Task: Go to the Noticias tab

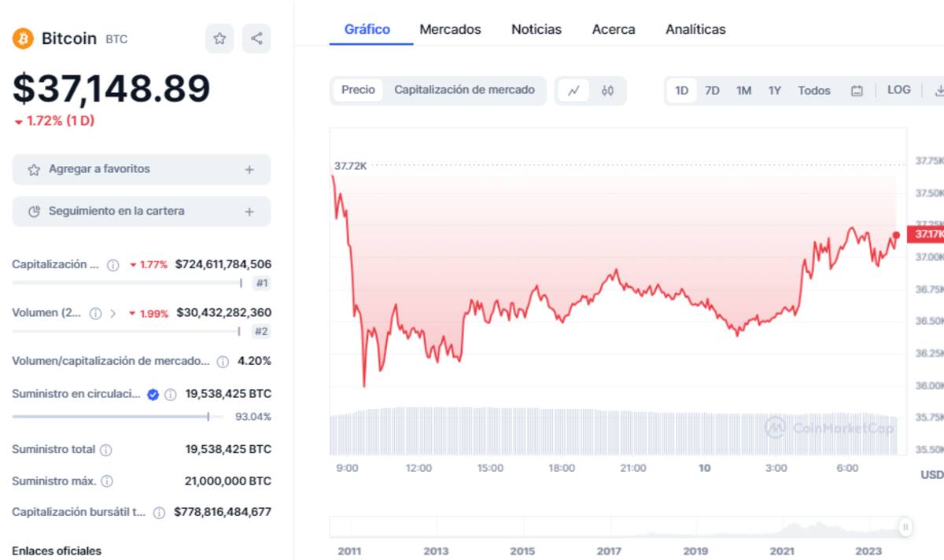Action: pos(537,29)
